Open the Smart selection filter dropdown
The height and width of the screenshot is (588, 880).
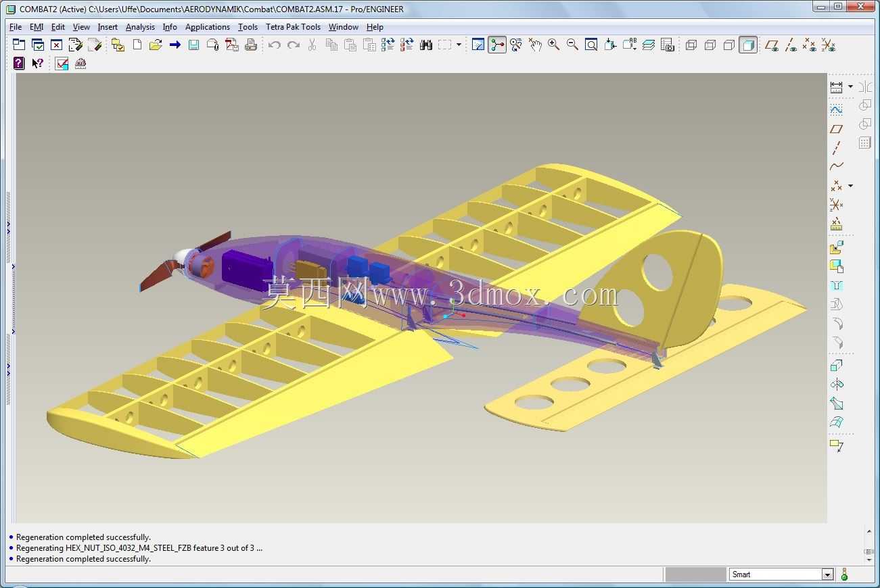click(x=827, y=574)
